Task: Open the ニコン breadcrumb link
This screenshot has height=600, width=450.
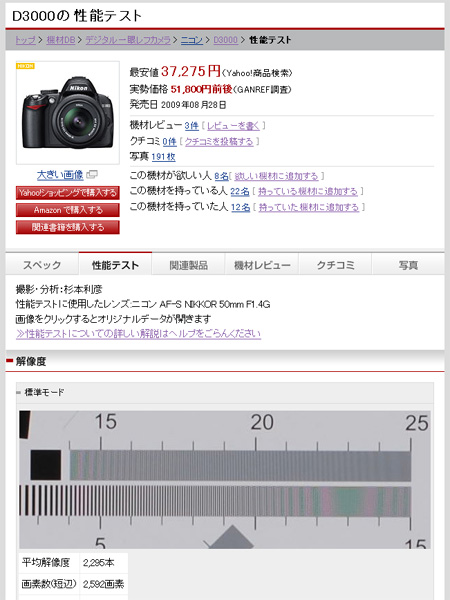Action: point(192,40)
